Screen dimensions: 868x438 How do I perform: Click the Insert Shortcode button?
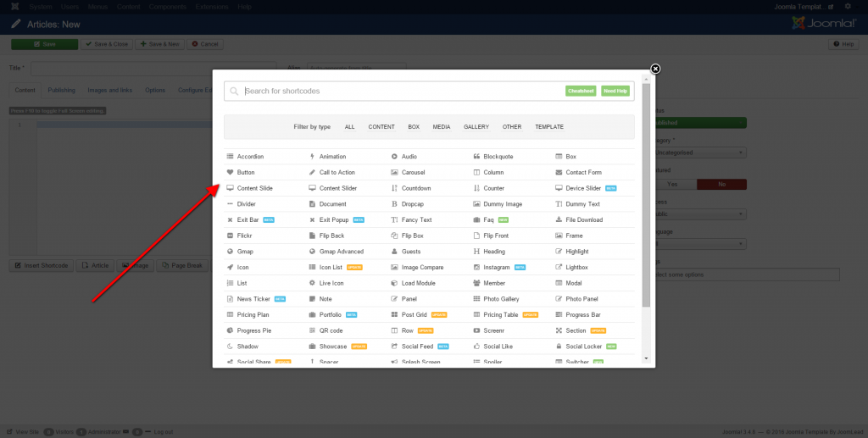[x=42, y=265]
